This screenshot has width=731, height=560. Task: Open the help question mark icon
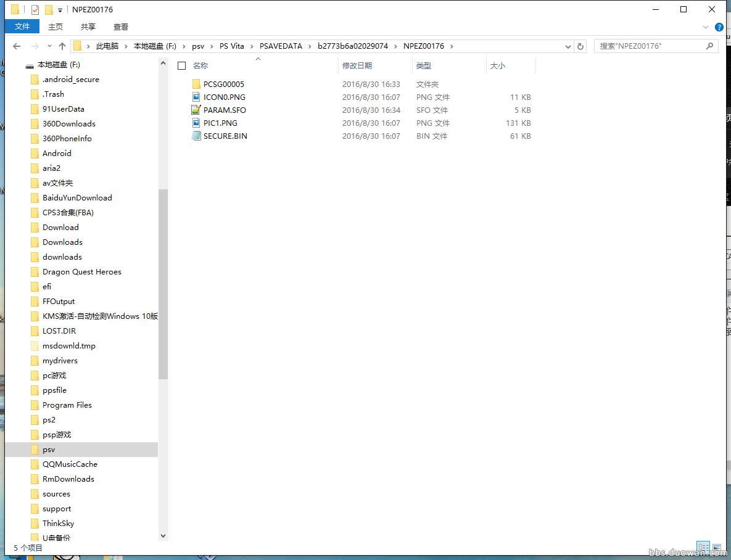719,27
